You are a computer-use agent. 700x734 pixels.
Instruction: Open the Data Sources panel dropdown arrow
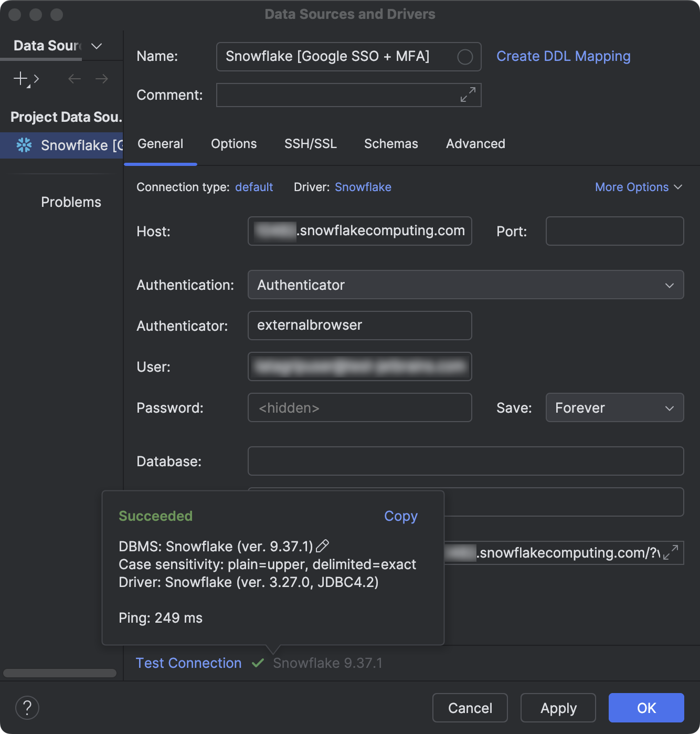(96, 46)
